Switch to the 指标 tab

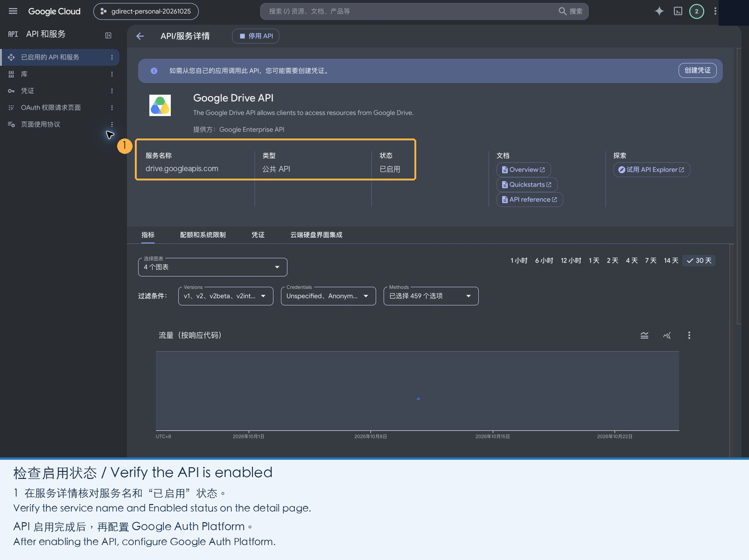point(148,235)
